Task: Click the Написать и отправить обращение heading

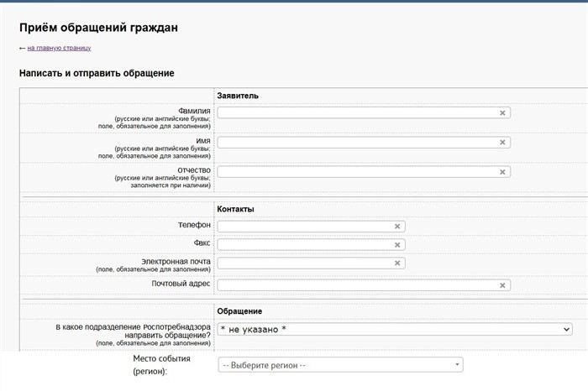Action: click(97, 73)
